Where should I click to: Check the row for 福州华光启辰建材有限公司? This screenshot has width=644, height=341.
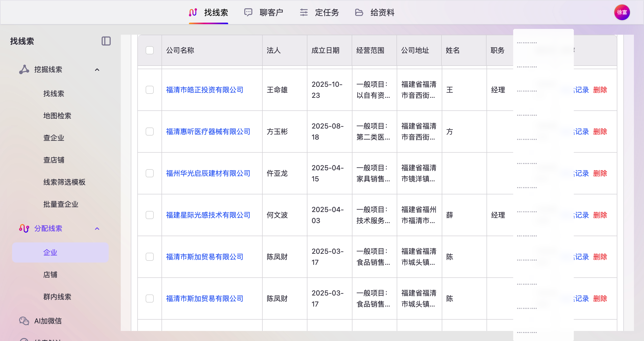tap(150, 173)
